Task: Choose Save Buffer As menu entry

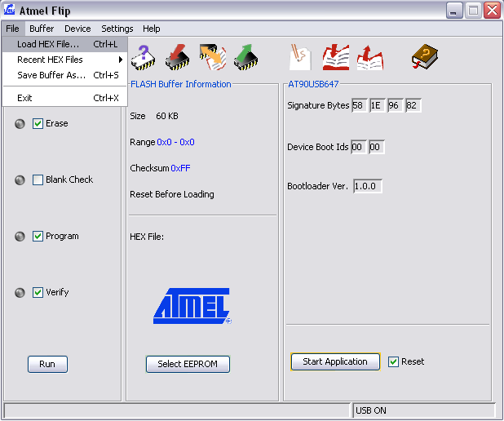Action: point(65,75)
